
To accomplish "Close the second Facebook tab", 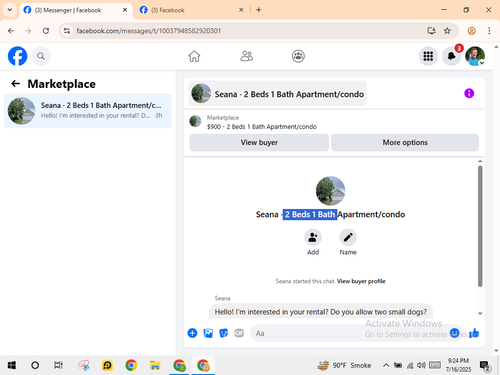I will tap(241, 10).
